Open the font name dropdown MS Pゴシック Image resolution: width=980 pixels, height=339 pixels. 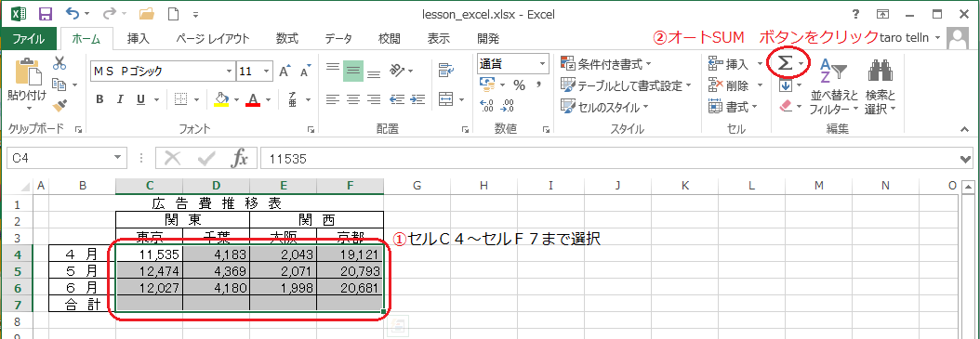tap(229, 72)
